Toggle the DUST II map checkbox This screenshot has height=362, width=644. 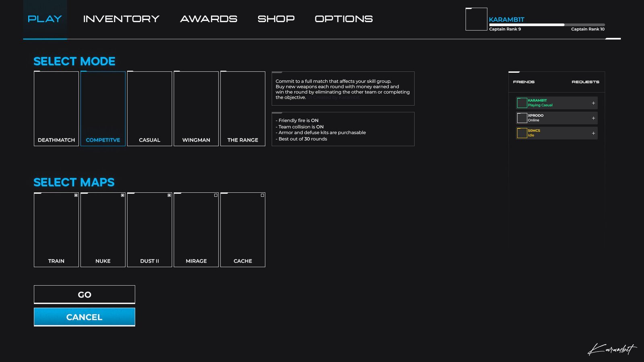(x=169, y=195)
